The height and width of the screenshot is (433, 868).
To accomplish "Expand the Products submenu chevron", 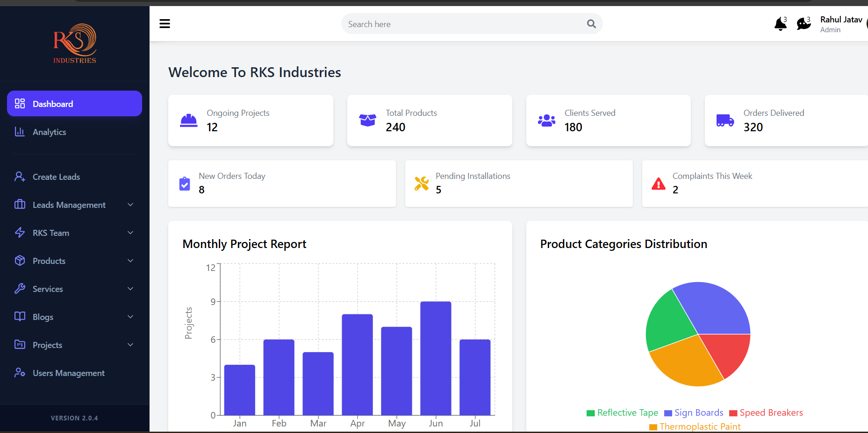I will (130, 261).
